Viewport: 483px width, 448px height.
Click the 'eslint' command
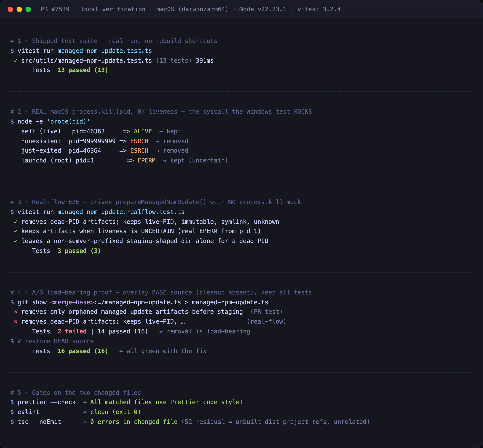coord(28,412)
